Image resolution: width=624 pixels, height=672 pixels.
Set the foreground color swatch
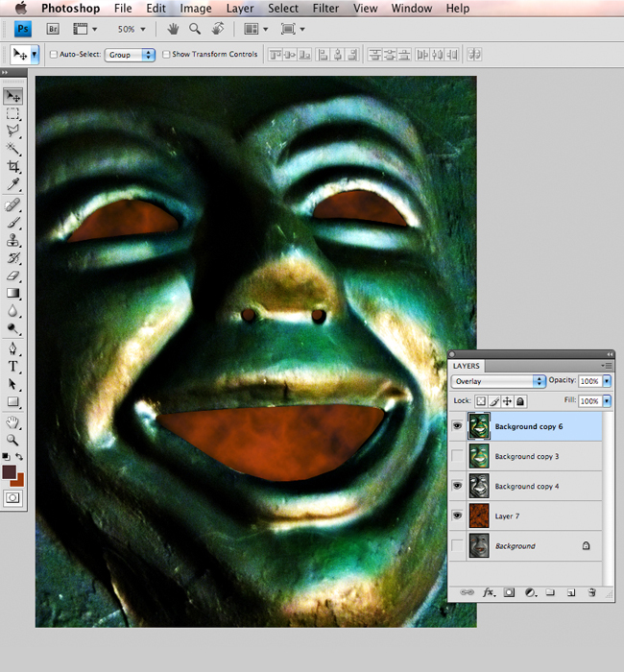click(8, 471)
